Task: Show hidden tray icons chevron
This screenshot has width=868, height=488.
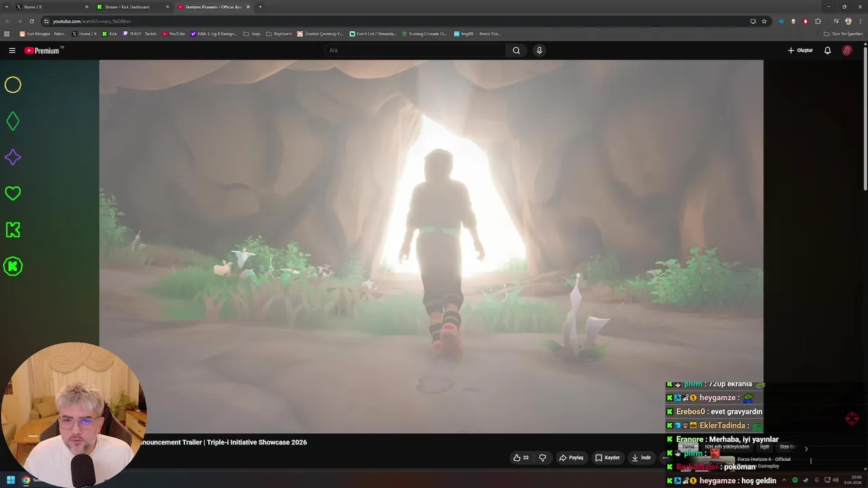Action: 785,480
